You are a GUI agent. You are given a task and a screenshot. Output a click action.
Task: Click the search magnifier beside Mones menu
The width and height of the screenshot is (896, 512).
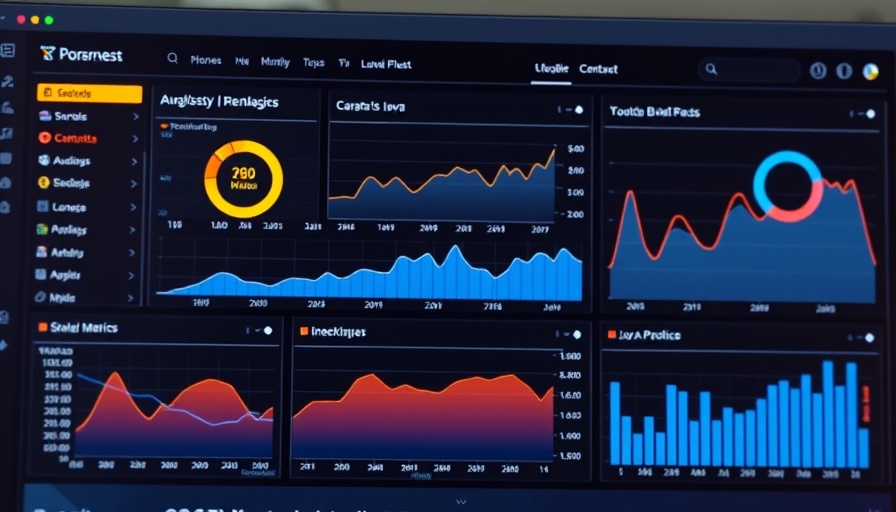click(x=173, y=60)
